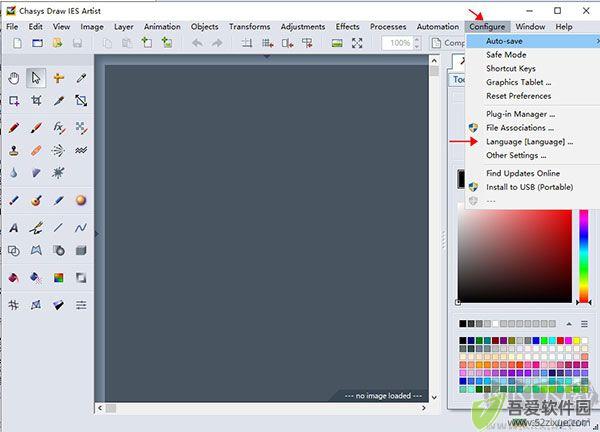Viewport: 600px width, 432px height.
Task: Open the Layer menu
Action: click(124, 27)
